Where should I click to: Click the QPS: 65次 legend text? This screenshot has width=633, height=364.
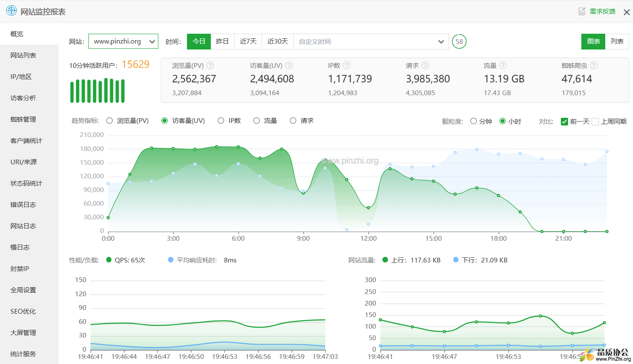click(x=130, y=260)
